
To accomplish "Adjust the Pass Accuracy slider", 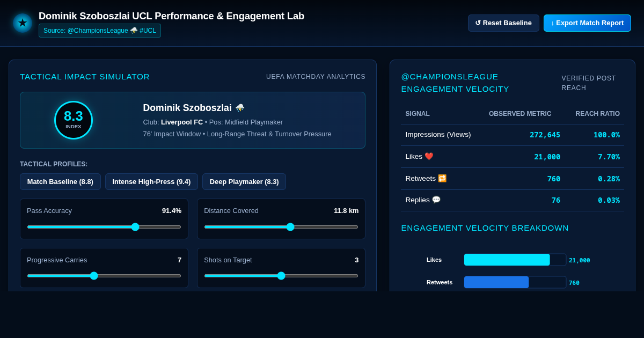I will click(x=104, y=227).
